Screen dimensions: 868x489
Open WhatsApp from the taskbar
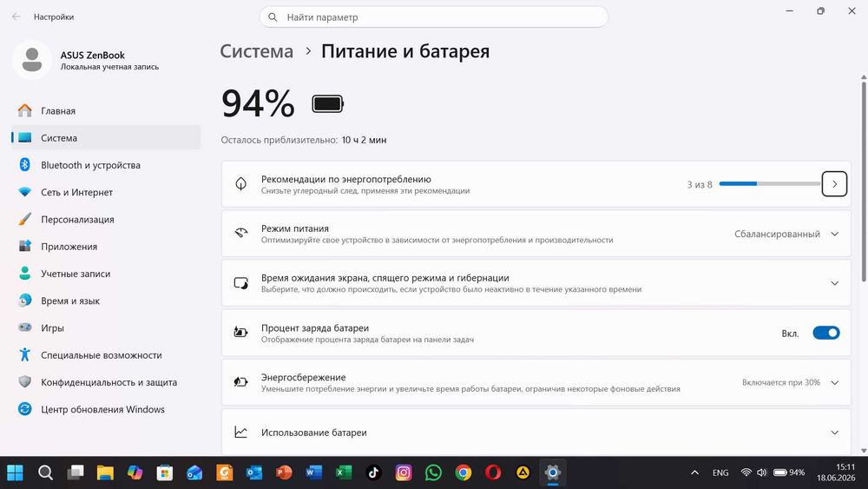click(x=433, y=472)
